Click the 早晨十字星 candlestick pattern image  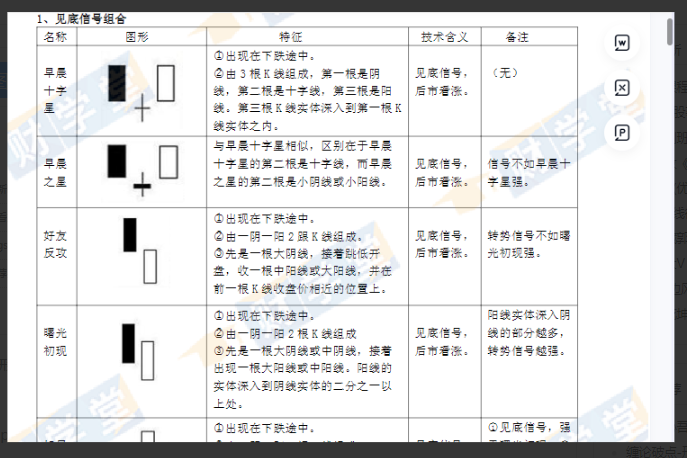tap(141, 88)
